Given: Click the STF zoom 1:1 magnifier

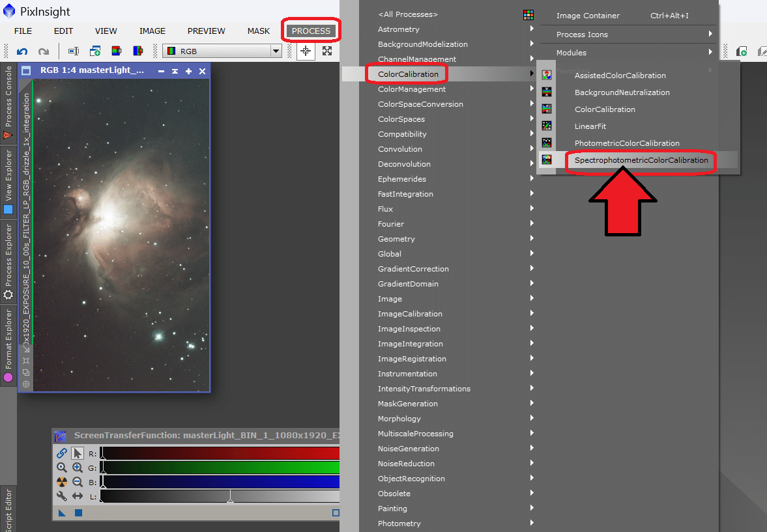Looking at the screenshot, I should (x=62, y=468).
